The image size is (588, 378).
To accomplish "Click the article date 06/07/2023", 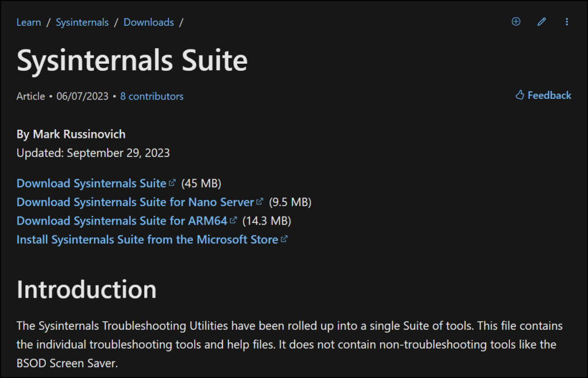I will pos(82,97).
